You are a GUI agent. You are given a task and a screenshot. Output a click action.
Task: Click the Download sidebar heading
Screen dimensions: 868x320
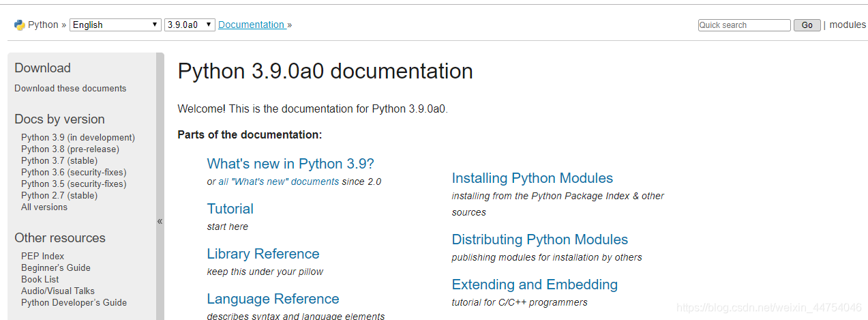click(42, 68)
